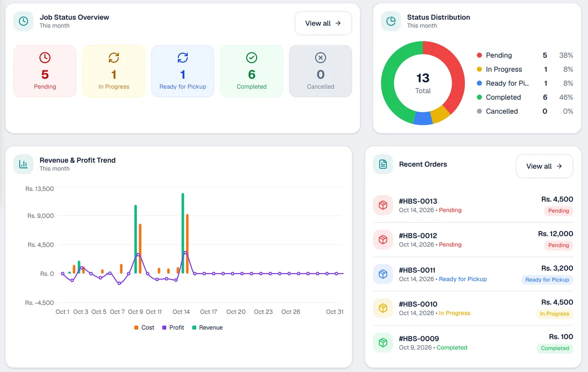Open order #HBS-0012 title

pyautogui.click(x=418, y=235)
